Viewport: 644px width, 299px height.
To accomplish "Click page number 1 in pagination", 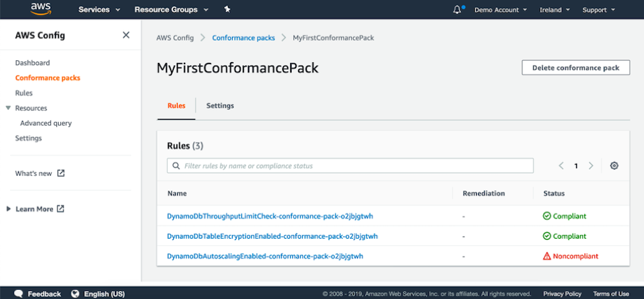I will coord(577,166).
